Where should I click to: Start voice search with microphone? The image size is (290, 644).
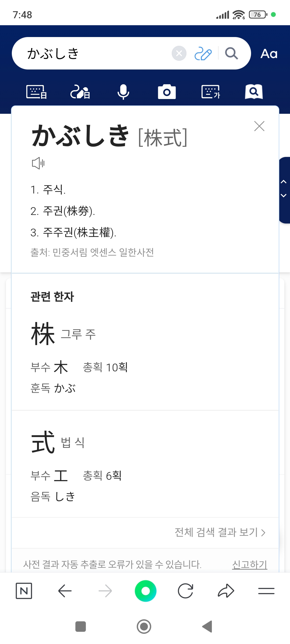click(x=123, y=92)
